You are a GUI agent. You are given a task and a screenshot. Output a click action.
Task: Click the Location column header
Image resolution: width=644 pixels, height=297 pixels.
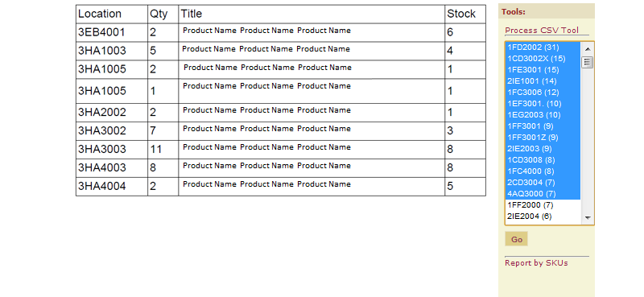pyautogui.click(x=112, y=14)
